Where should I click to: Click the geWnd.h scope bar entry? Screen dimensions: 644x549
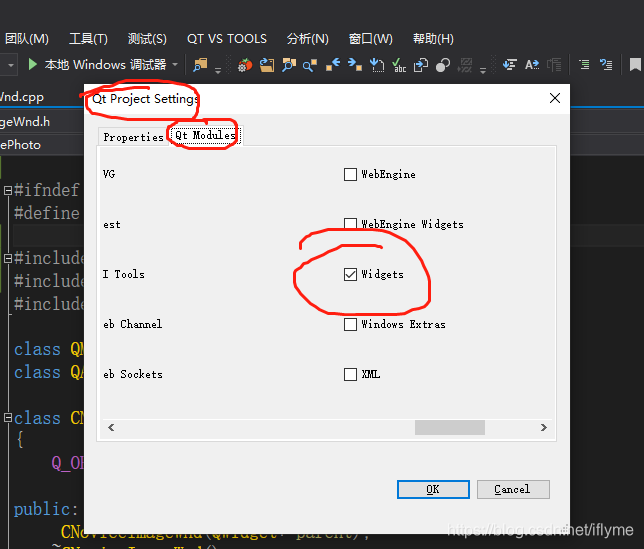click(25, 122)
